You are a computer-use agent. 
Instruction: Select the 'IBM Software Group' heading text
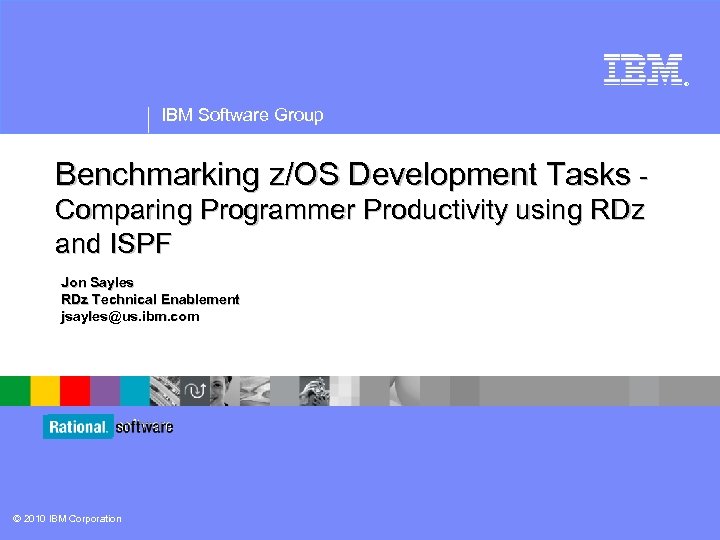tap(242, 115)
